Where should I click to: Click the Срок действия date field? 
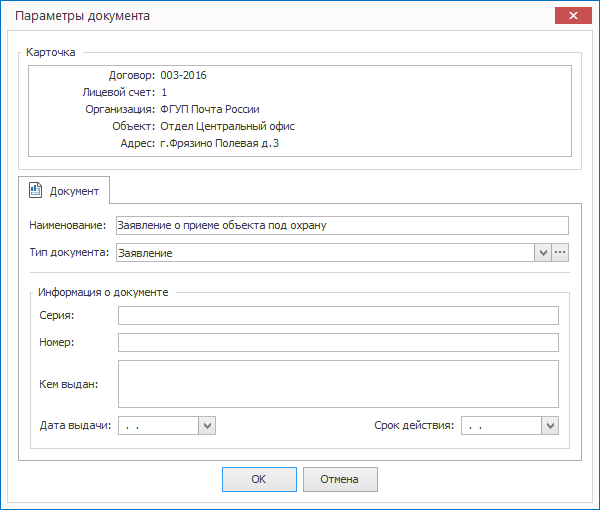click(x=501, y=425)
